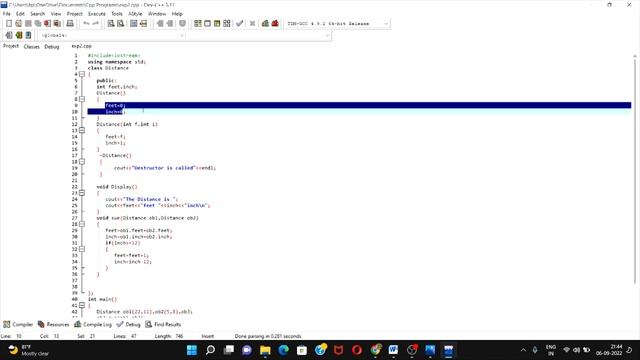Collapse the sum function fold at line 28

point(82,224)
